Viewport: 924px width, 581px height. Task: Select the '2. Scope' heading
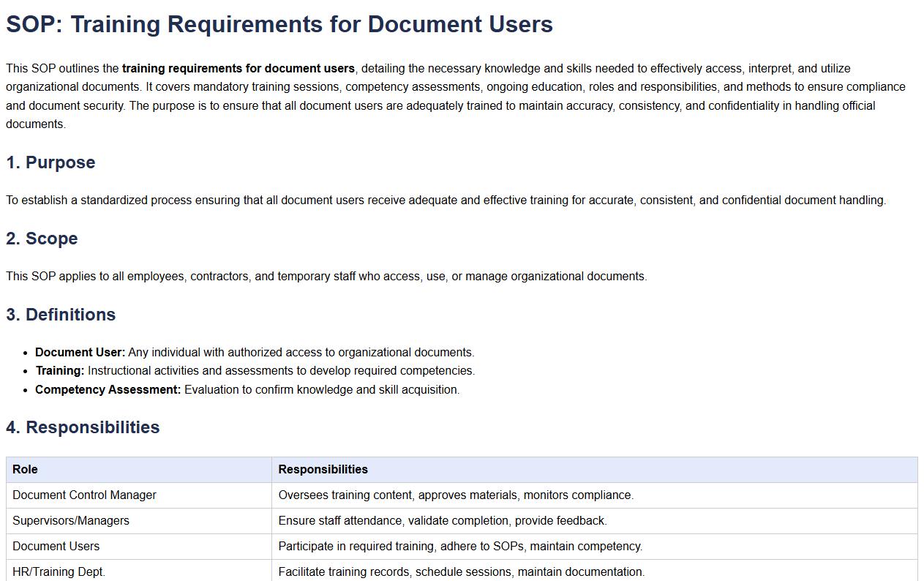coord(42,239)
